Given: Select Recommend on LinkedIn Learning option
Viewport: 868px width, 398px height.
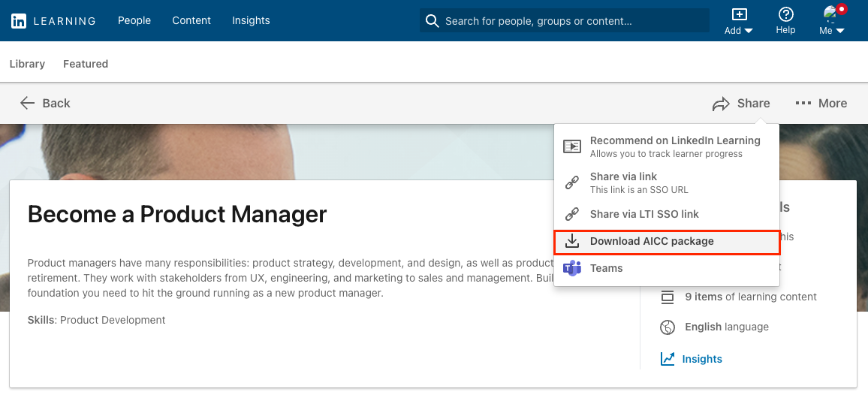Looking at the screenshot, I should (667, 146).
